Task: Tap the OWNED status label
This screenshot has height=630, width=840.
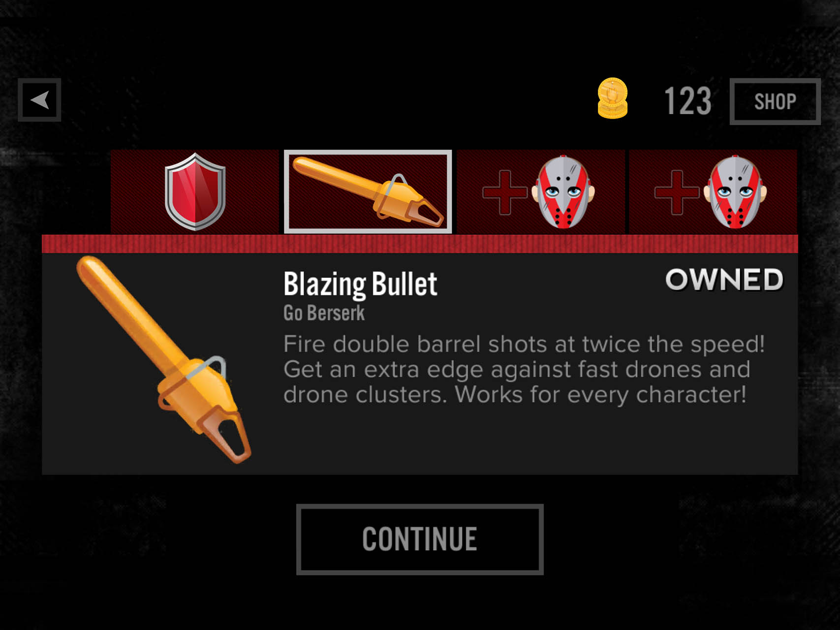Action: click(724, 280)
